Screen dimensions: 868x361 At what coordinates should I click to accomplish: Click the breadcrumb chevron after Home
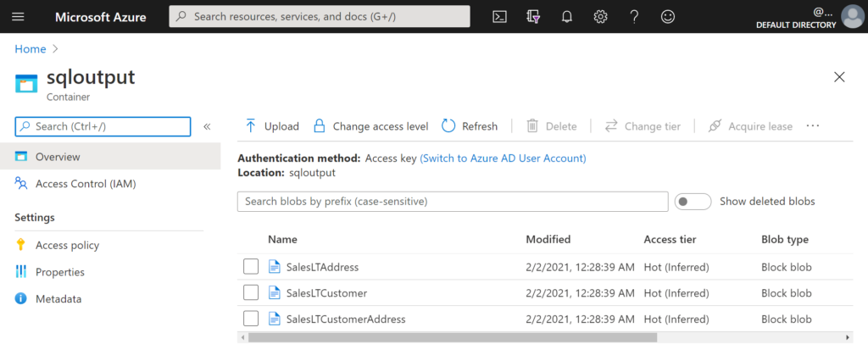pos(55,48)
